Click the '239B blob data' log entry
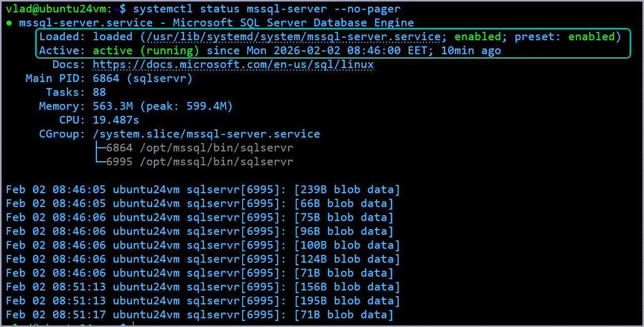Viewport: 644px width, 327px height. tap(347, 190)
